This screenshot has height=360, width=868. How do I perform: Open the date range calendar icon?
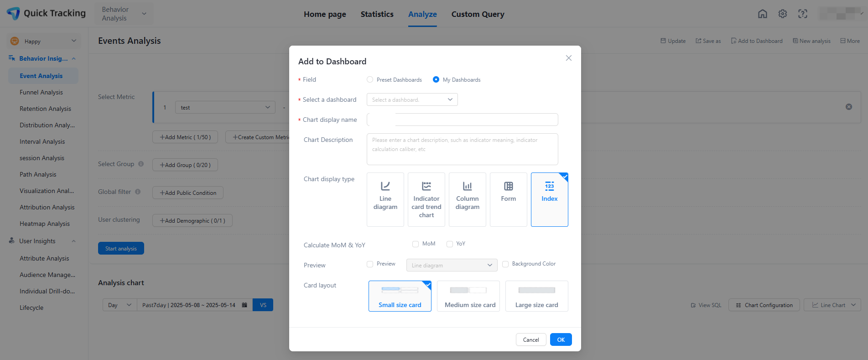click(x=244, y=305)
